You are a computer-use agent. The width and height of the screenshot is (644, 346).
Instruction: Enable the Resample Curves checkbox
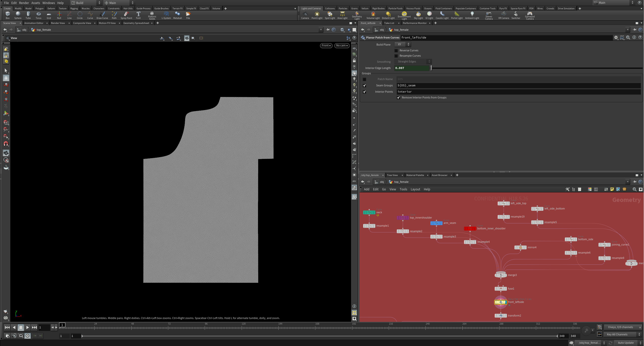tap(396, 56)
